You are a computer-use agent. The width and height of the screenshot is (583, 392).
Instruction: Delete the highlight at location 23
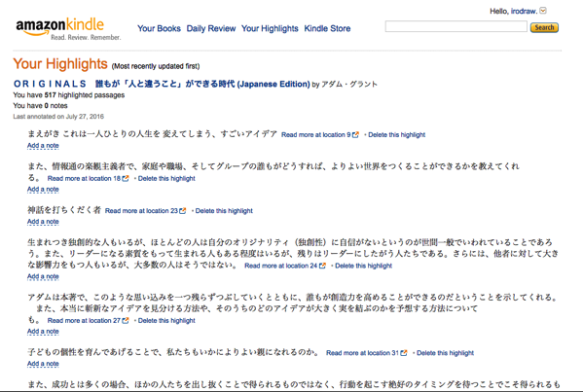[x=224, y=211]
